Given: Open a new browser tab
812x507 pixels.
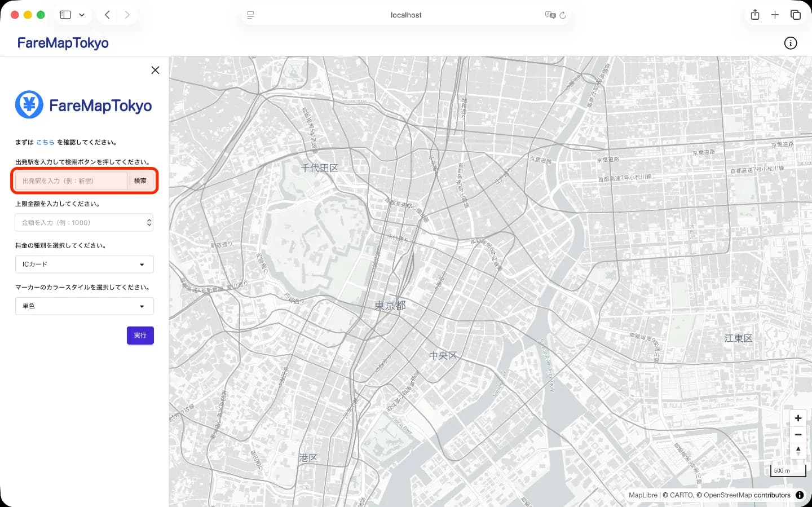Looking at the screenshot, I should (775, 15).
